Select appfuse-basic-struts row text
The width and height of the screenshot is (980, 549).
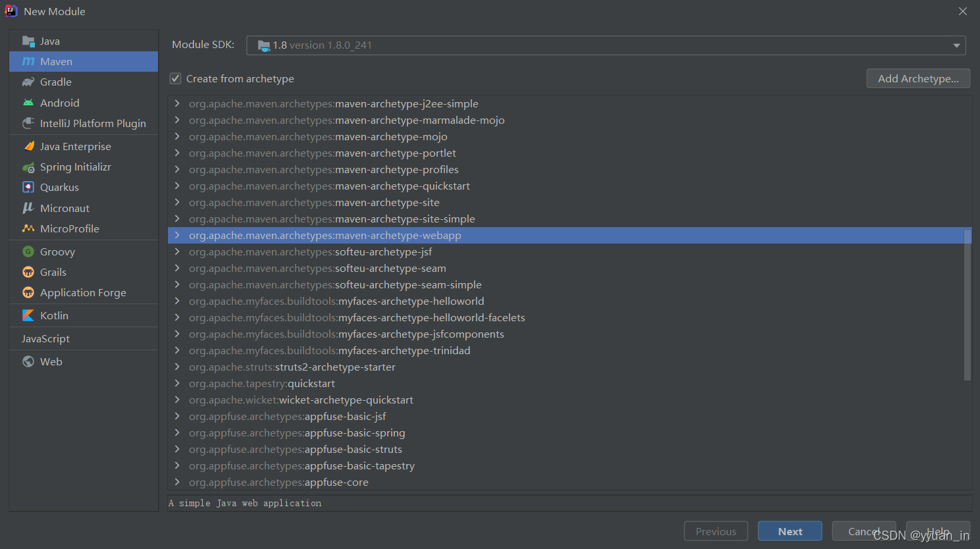click(x=296, y=450)
